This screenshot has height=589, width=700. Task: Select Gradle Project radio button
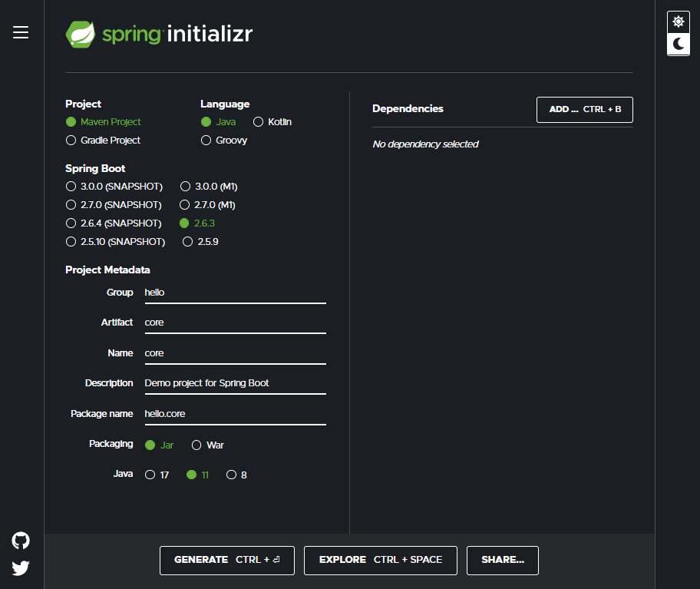point(103,141)
